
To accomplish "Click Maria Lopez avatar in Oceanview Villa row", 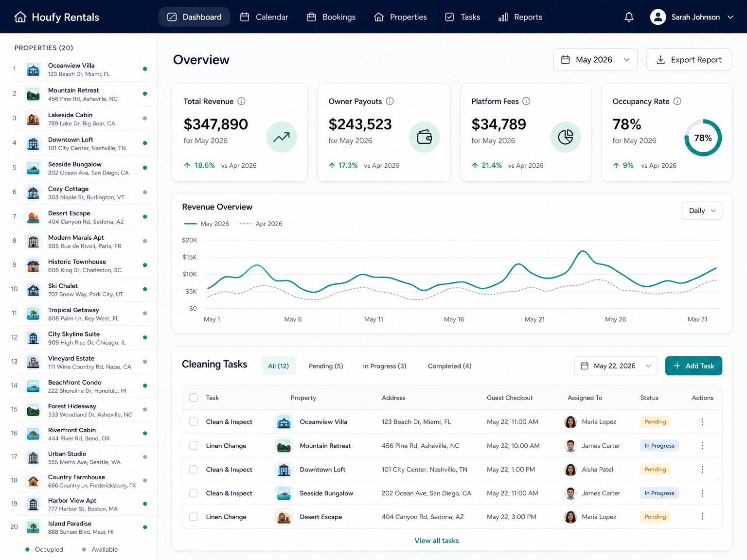I will point(570,422).
